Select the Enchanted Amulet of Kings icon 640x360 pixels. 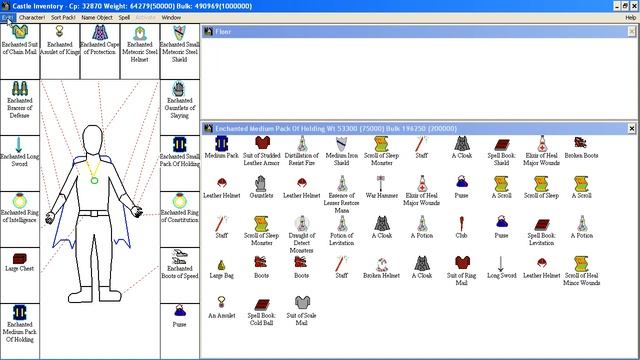pos(60,32)
